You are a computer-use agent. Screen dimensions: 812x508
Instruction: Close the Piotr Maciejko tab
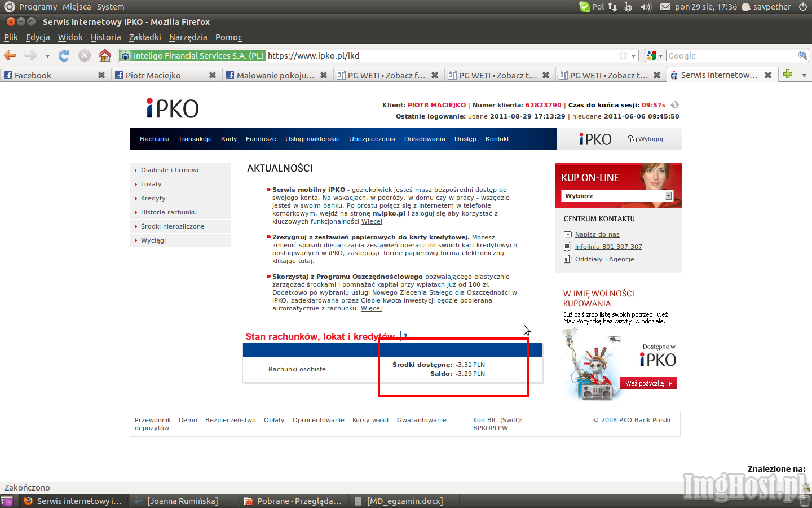click(213, 75)
